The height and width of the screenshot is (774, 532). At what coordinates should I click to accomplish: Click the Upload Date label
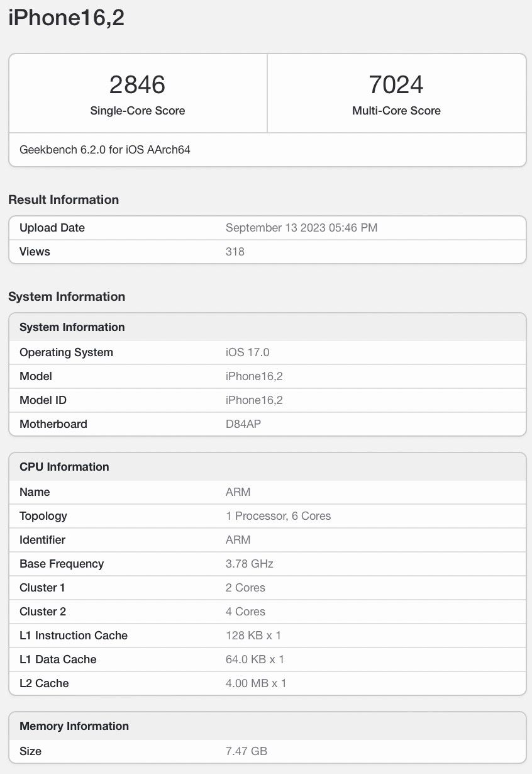pyautogui.click(x=52, y=228)
